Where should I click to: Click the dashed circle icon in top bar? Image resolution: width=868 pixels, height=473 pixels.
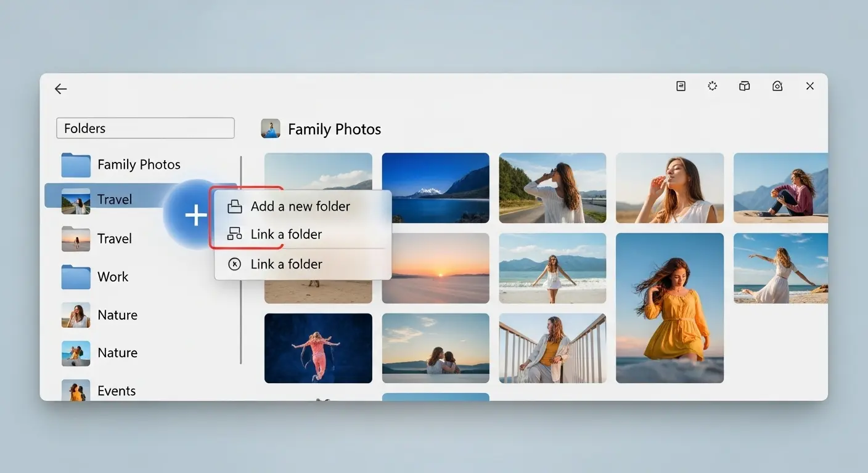713,86
